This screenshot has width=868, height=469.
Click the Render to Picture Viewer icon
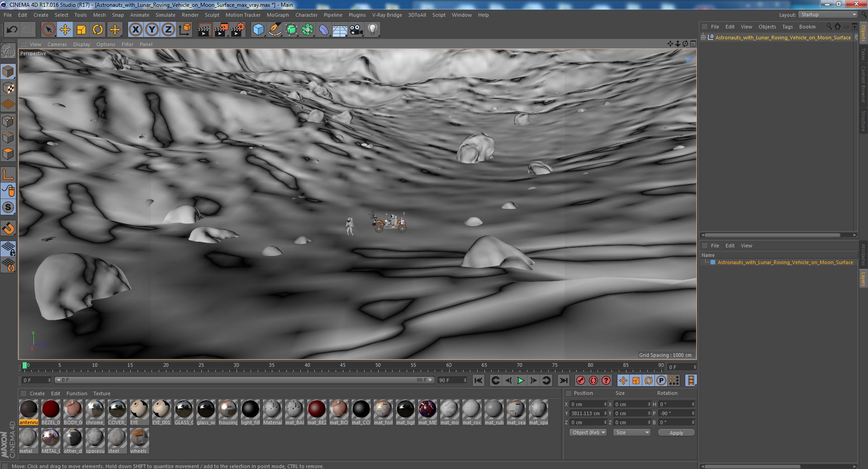click(x=221, y=30)
